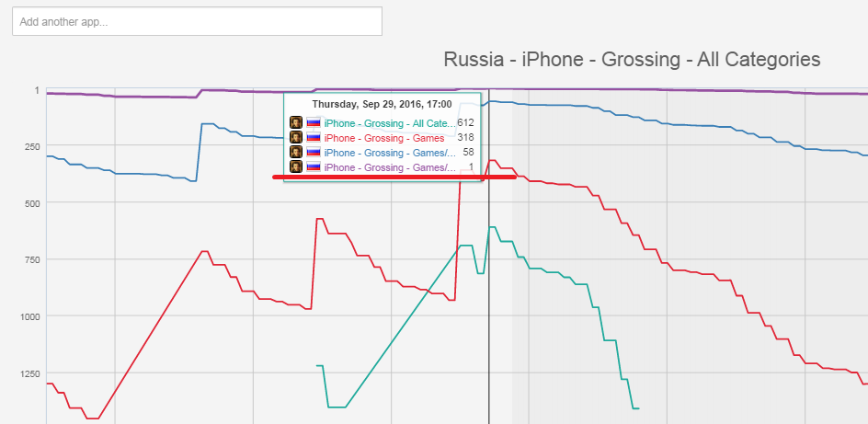This screenshot has height=424, width=868.
Task: Click Russian flag in blue Games/ row
Action: click(314, 153)
